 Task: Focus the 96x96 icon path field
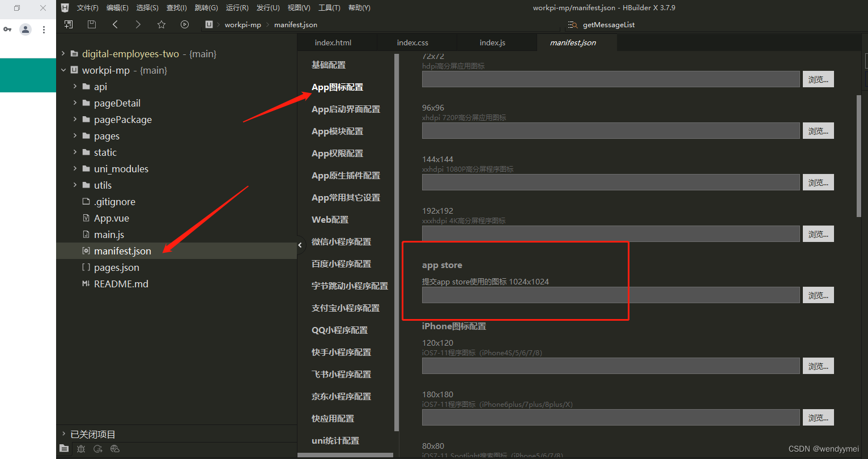(611, 130)
